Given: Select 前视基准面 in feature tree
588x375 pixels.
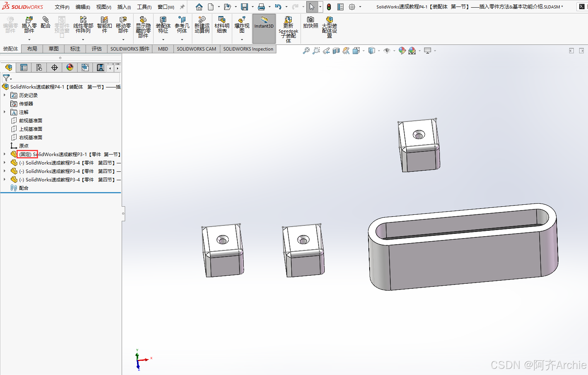Looking at the screenshot, I should (31, 120).
